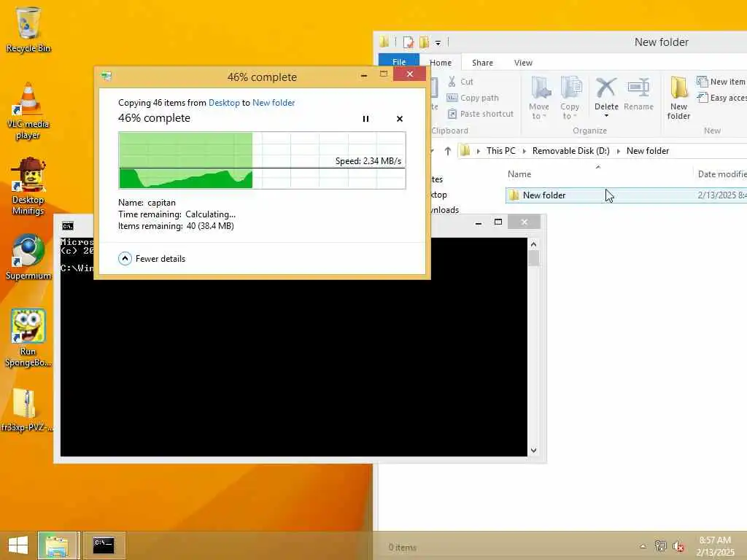Open the Easy access menu
The width and height of the screenshot is (747, 560).
(x=721, y=98)
